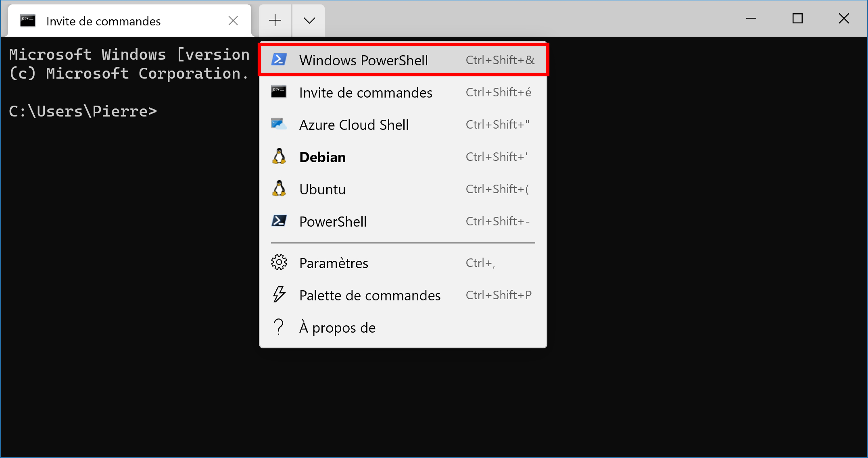
Task: Click the Command Prompt icon beside Invite de commandes menu entry
Action: 279,92
